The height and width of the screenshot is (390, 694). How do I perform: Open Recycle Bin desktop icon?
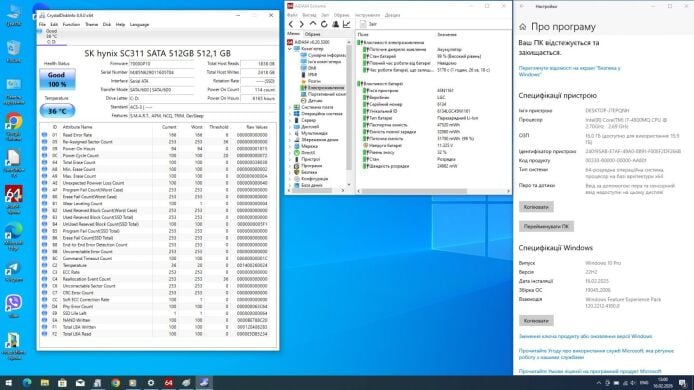pyautogui.click(x=13, y=51)
